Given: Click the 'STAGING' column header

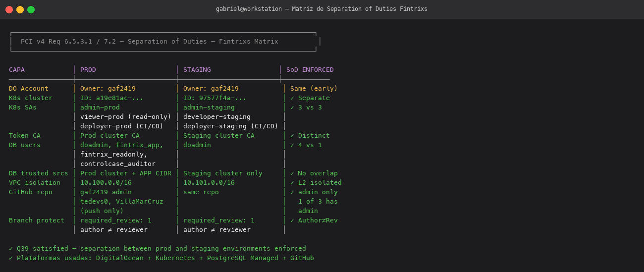Looking at the screenshot, I should pos(197,70).
